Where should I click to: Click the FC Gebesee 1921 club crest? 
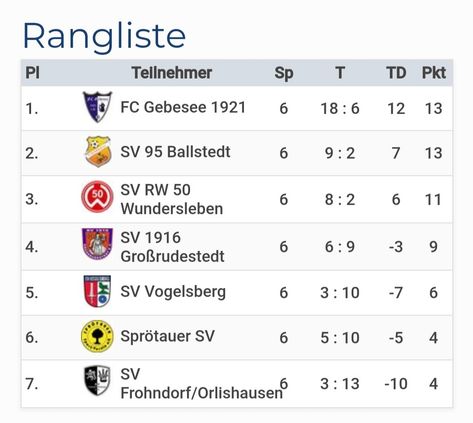pos(97,107)
